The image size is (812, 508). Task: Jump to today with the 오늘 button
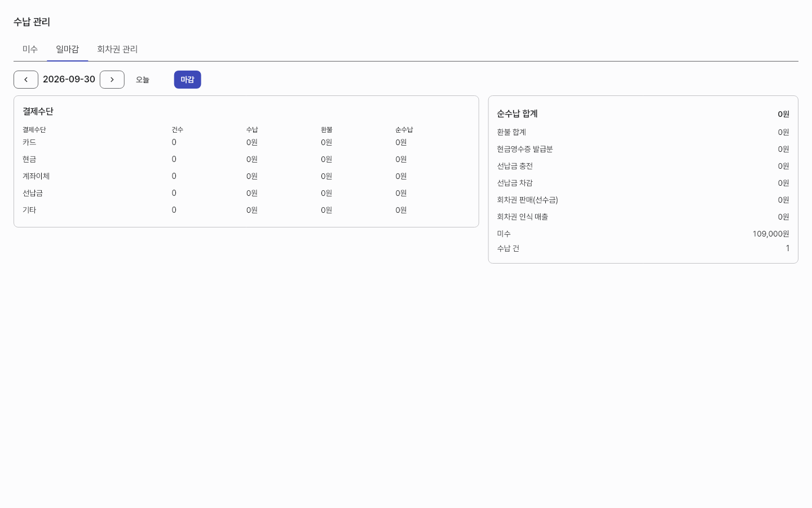tap(143, 80)
